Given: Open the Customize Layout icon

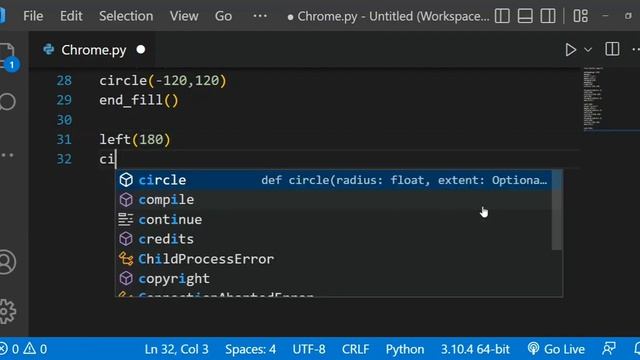Looking at the screenshot, I should coord(581,16).
